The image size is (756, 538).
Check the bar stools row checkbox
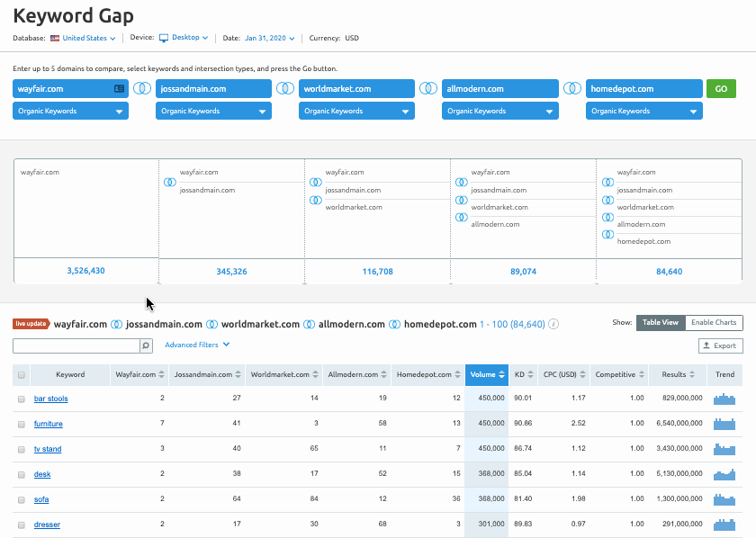pos(22,399)
